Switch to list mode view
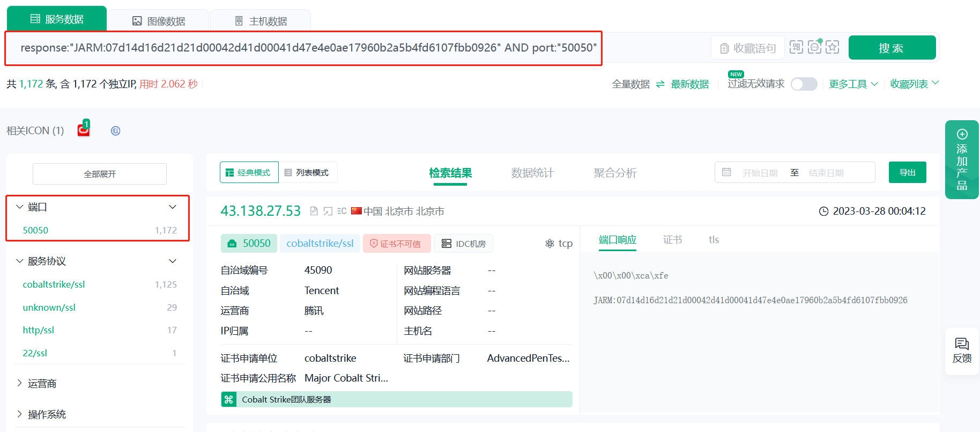This screenshot has height=432, width=980. 307,173
